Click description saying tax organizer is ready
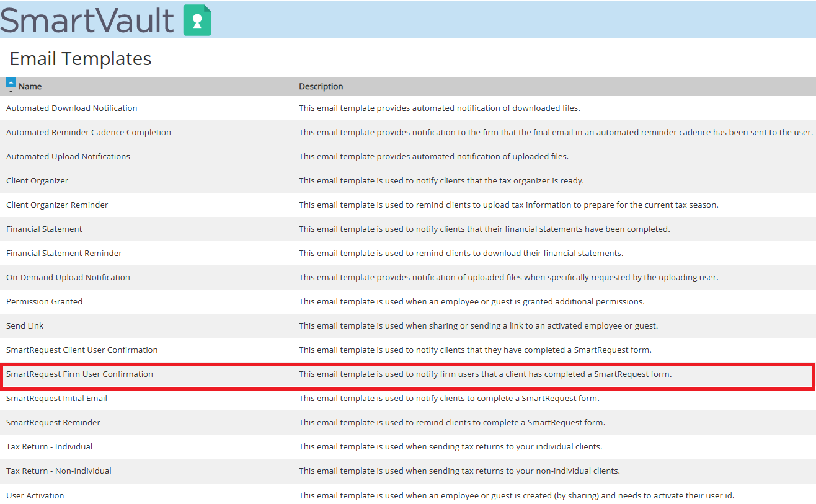 (x=441, y=180)
